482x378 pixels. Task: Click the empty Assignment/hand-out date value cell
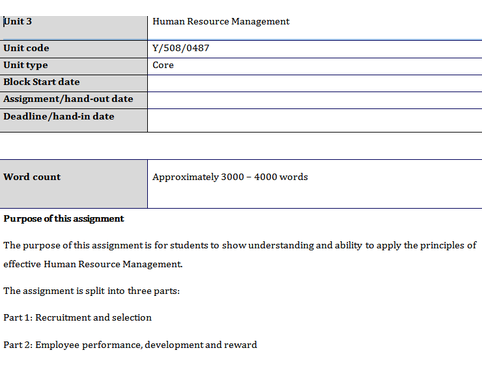tap(315, 100)
